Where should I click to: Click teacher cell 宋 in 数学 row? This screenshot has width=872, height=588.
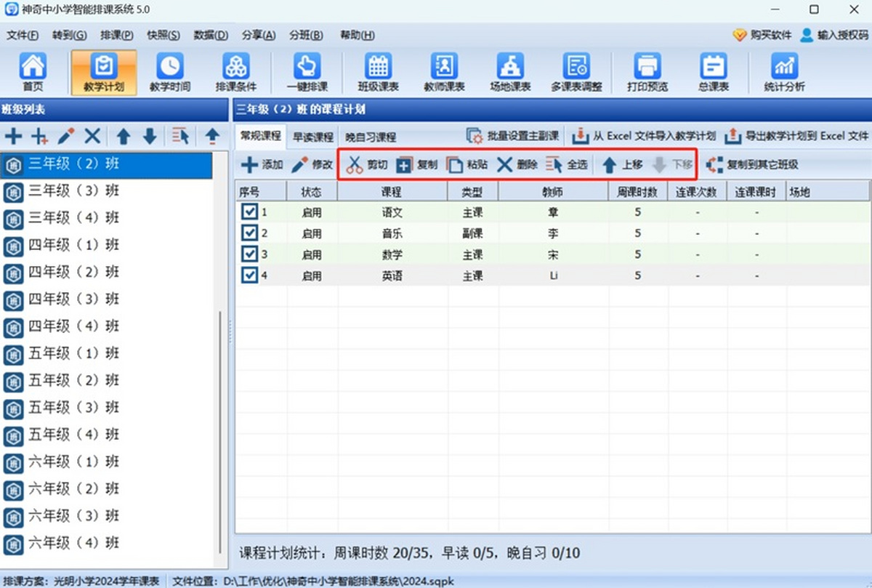pos(553,255)
